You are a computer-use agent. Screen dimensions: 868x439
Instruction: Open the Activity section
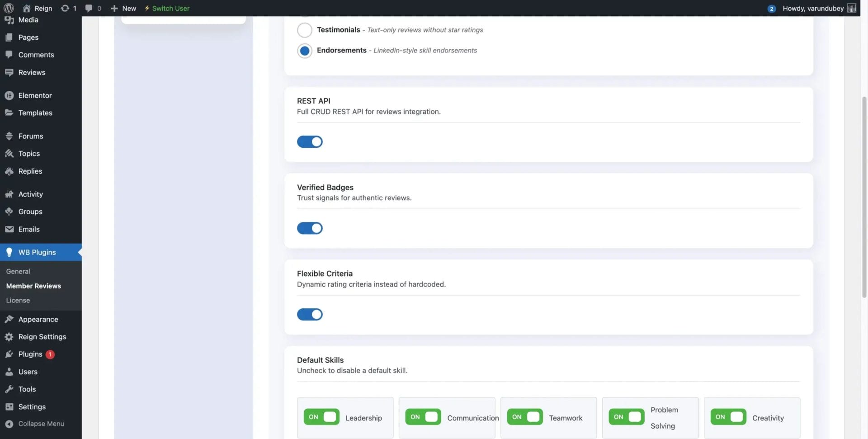[x=30, y=194]
